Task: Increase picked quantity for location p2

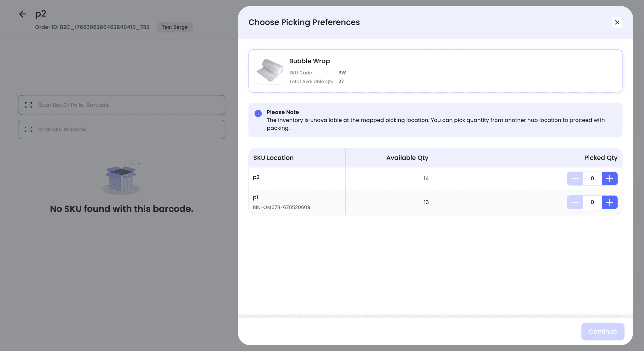Action: pyautogui.click(x=609, y=178)
